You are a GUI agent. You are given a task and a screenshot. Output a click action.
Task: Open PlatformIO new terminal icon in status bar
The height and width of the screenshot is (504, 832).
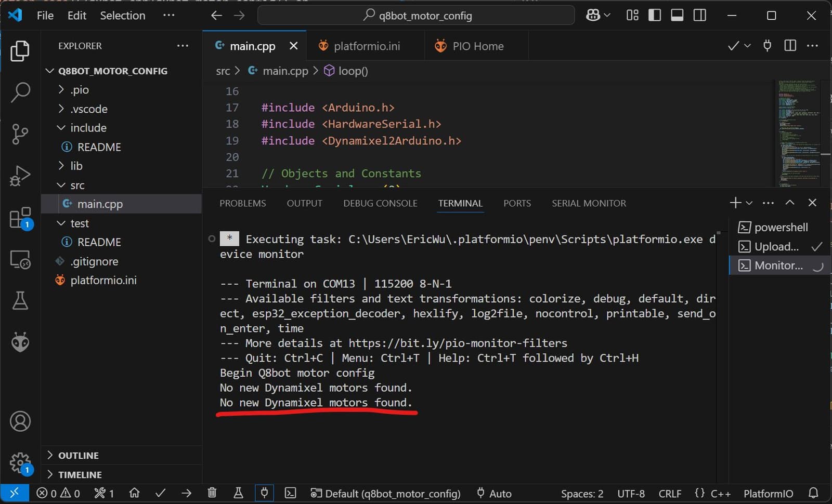click(x=290, y=493)
